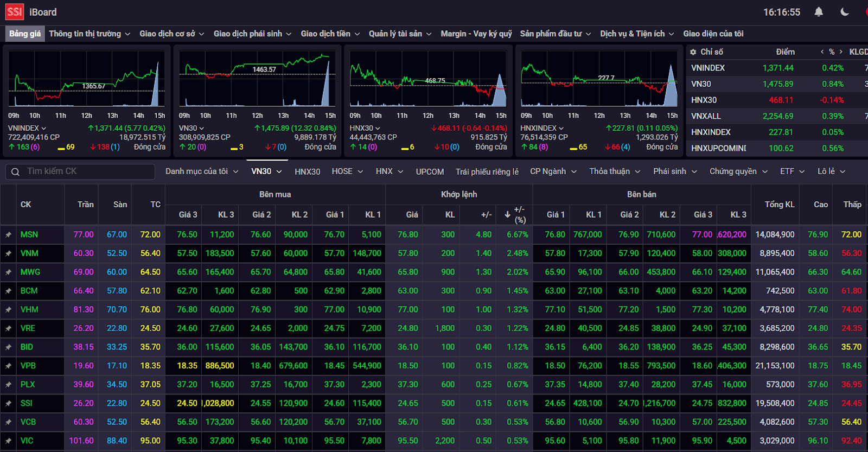The width and height of the screenshot is (868, 452).
Task: Open Margin - Vay ký quỹ
Action: point(476,34)
